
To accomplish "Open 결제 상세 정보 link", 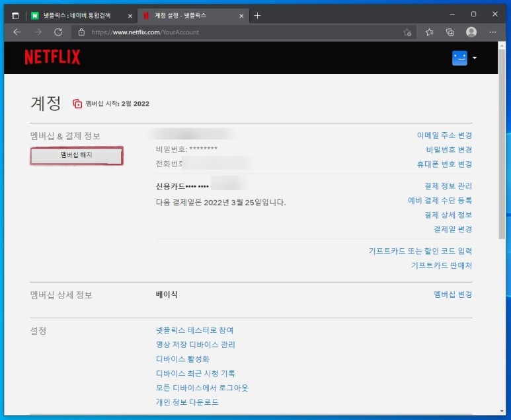I will (x=448, y=215).
